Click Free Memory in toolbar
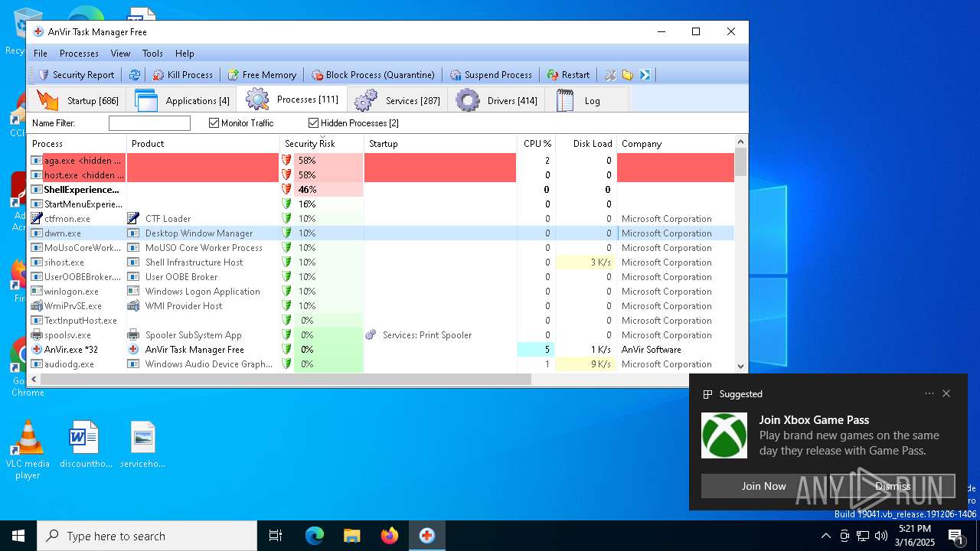Image resolution: width=980 pixels, height=551 pixels. (x=262, y=75)
